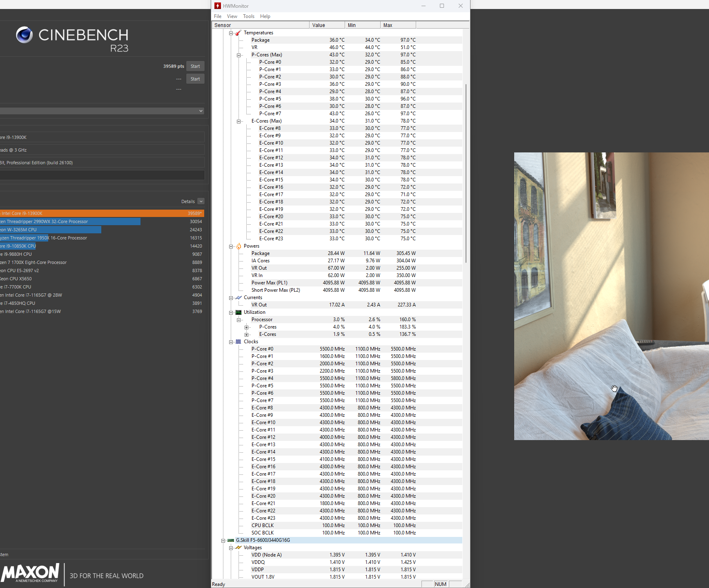Select the Xeon CPU X5650 ranking row
The width and height of the screenshot is (709, 588).
click(x=102, y=279)
